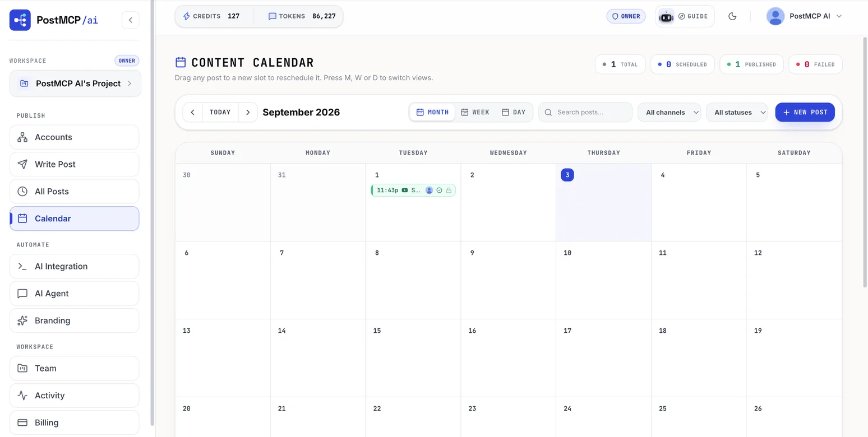
Task: Filter by the Scheduled count chip
Action: point(682,64)
